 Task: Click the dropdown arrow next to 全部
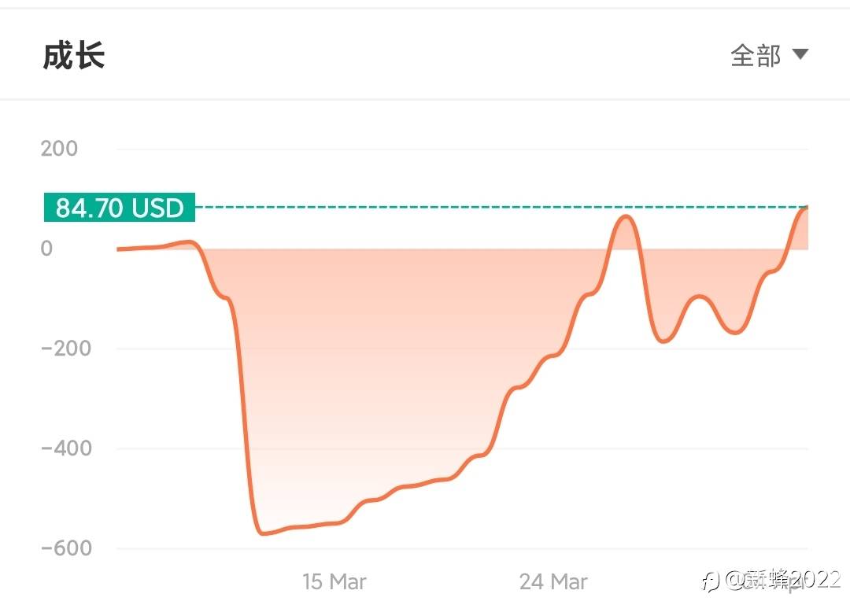[x=800, y=54]
